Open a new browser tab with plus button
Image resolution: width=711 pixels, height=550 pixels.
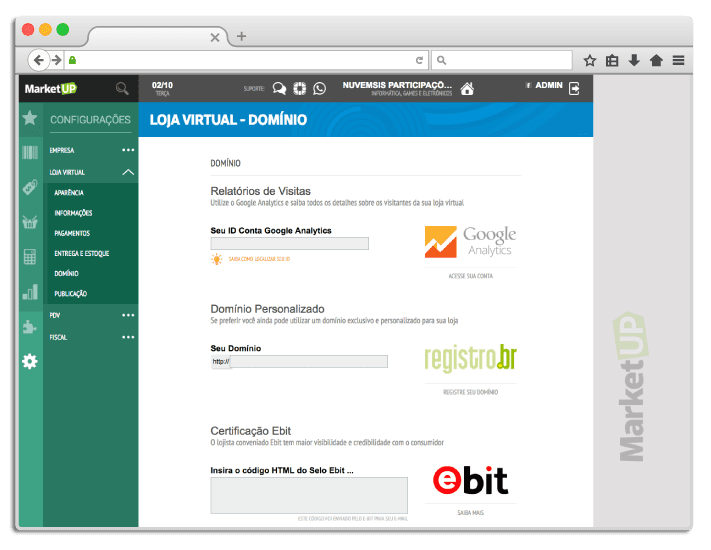pos(242,36)
